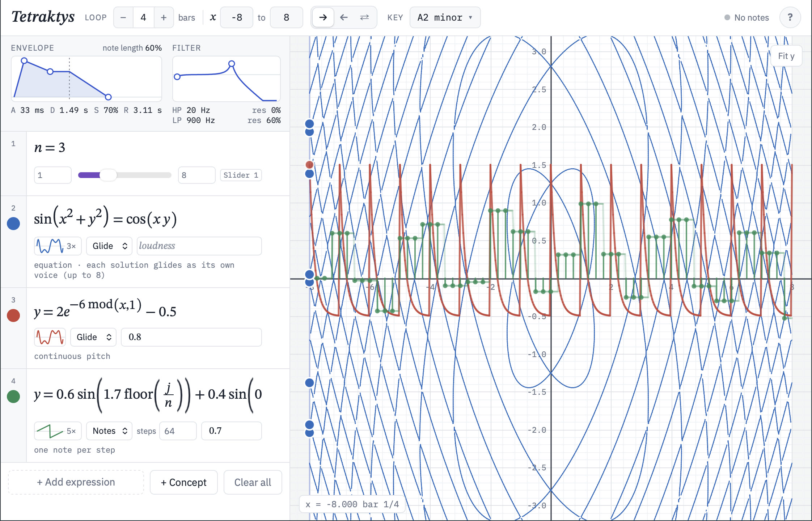Click the loudness field of expression 2
Viewport: 812px width, 521px height.
point(199,246)
